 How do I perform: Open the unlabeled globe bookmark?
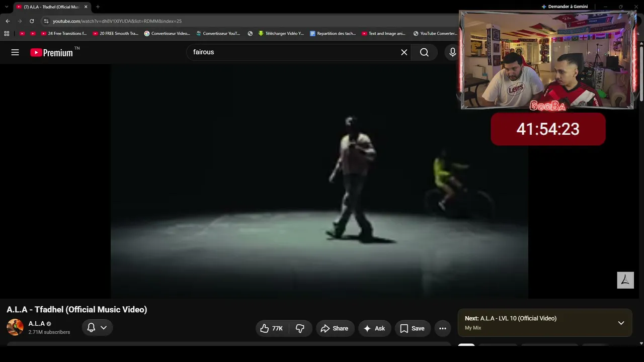click(x=250, y=34)
